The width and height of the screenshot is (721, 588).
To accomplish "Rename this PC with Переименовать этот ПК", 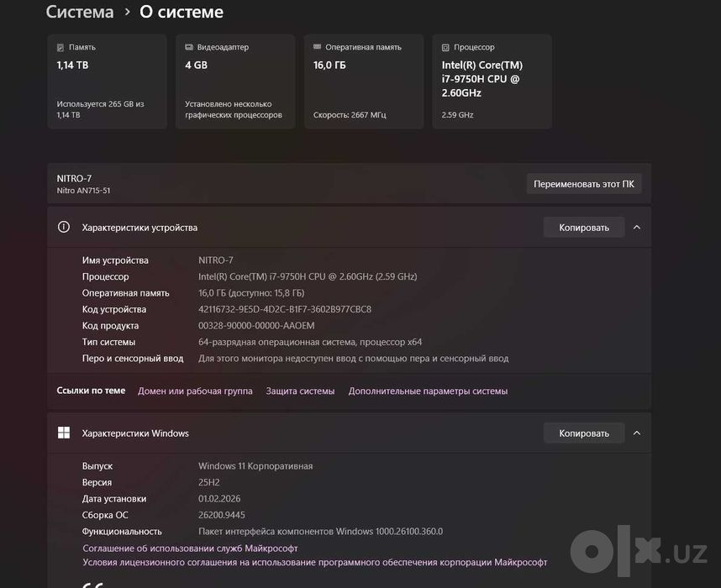I will tap(584, 184).
